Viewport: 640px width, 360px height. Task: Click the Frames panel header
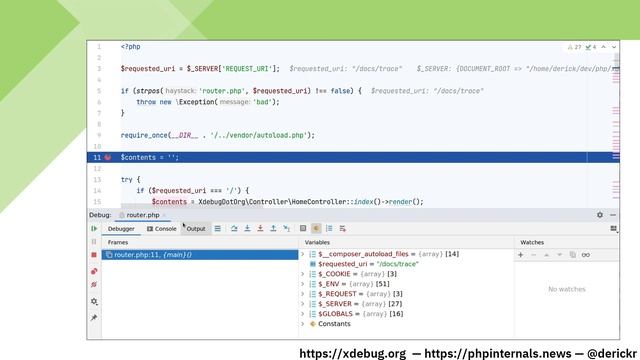[118, 242]
